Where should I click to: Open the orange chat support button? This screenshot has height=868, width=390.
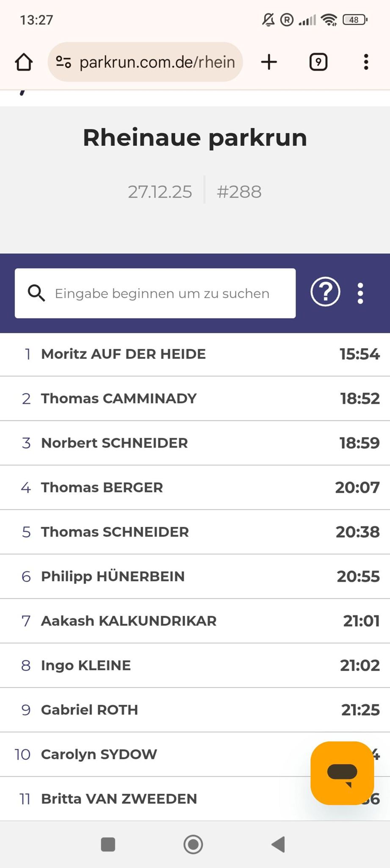tap(342, 773)
